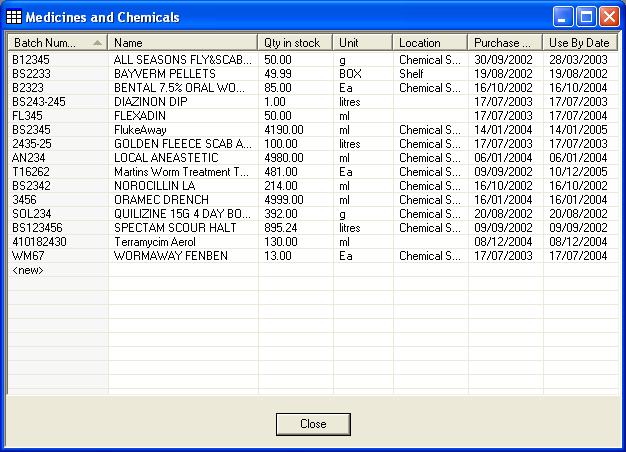This screenshot has width=626, height=452.
Task: Select batch number SOL234
Action: coord(58,214)
